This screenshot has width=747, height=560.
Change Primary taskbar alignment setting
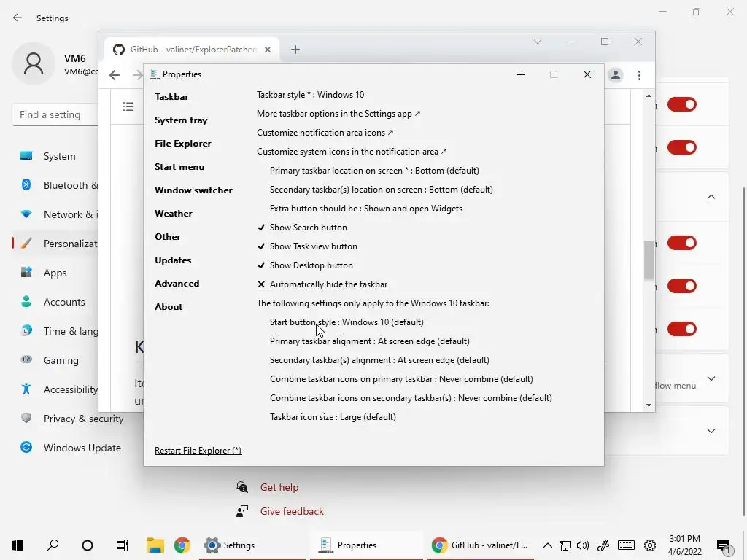(370, 341)
